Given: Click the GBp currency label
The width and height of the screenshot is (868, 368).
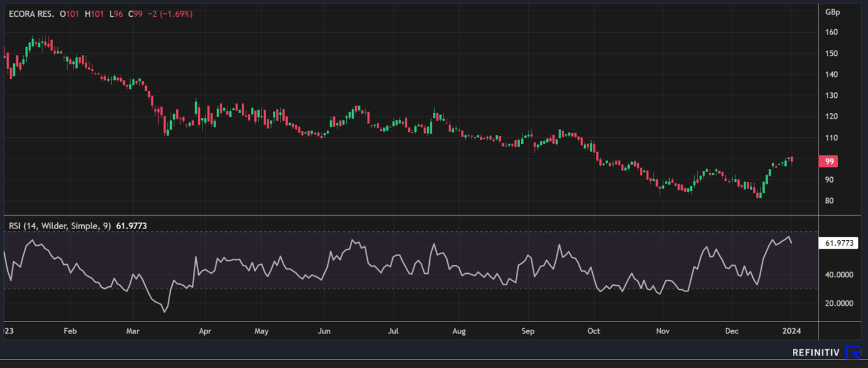Looking at the screenshot, I should pyautogui.click(x=832, y=13).
